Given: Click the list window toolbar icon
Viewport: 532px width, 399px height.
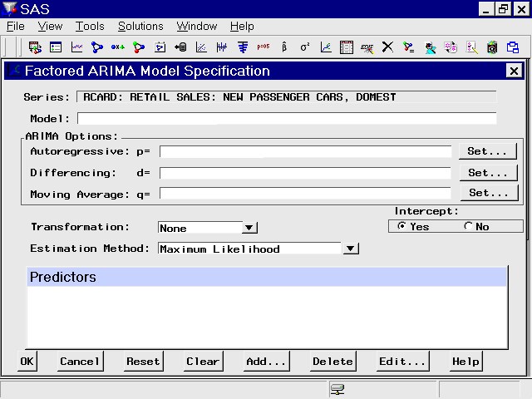Looking at the screenshot, I should click(56, 47).
